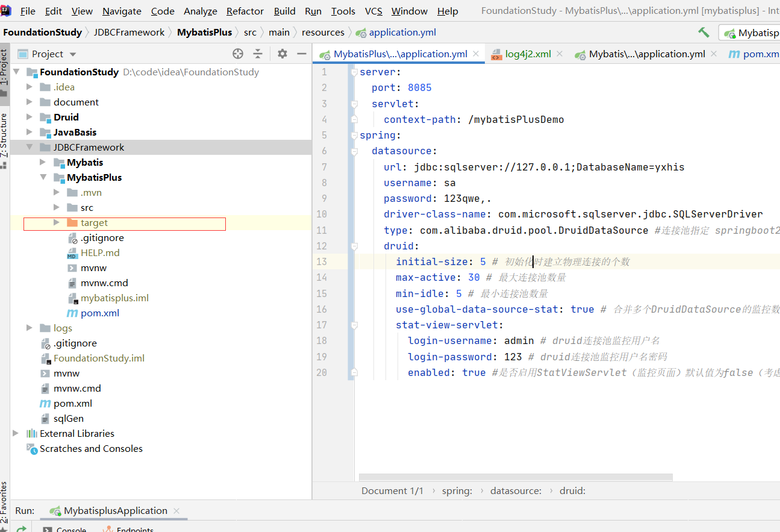Click the orange target folder icon
The width and height of the screenshot is (780, 532).
point(72,222)
